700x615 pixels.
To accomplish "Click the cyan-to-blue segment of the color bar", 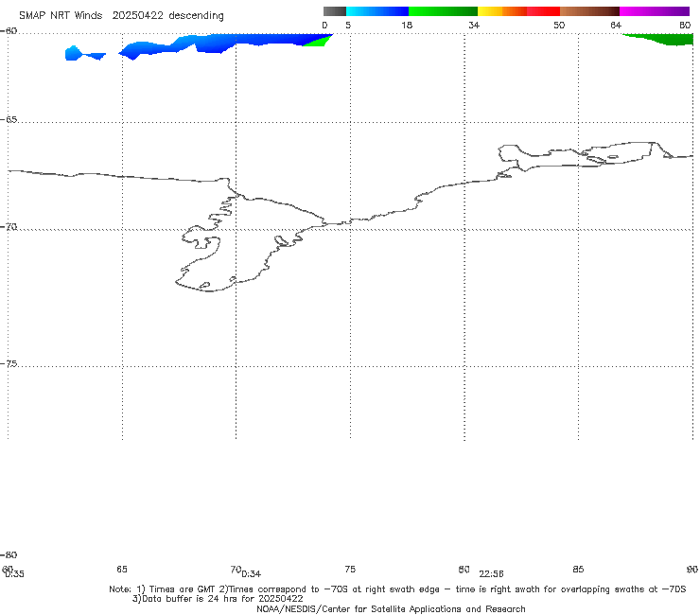I will [376, 11].
